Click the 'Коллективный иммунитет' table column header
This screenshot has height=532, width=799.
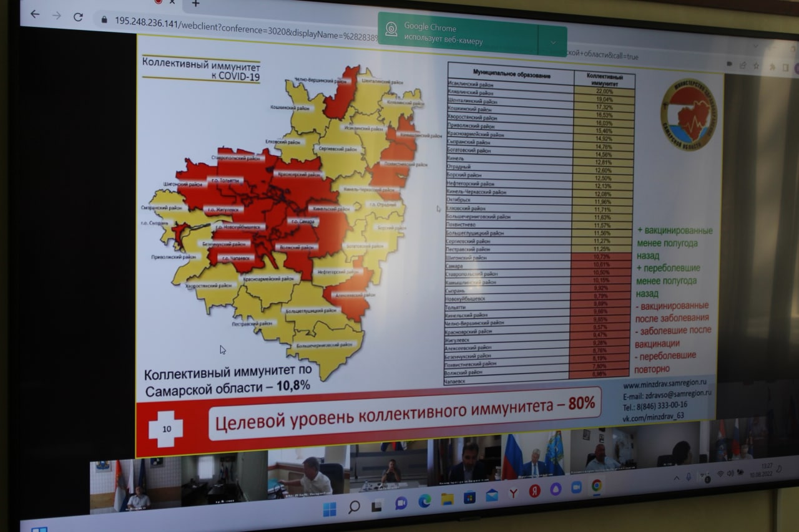(604, 80)
